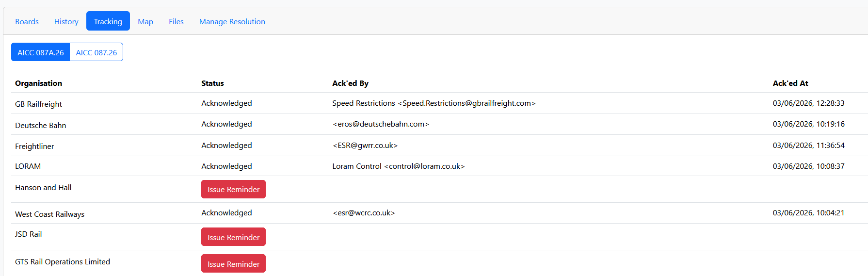Screen dimensions: 868x276
Task: Go to the Files tab
Action: (176, 21)
